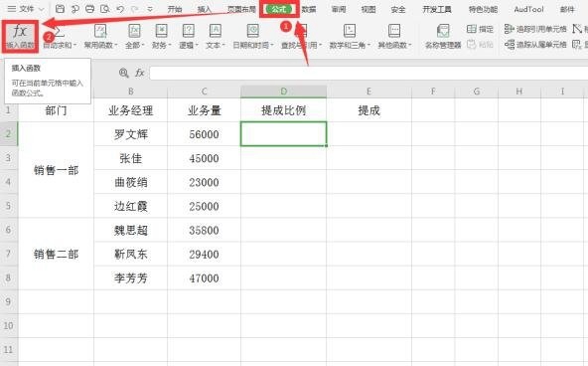
Task: Select the 业务经理 header cell
Action: pyautogui.click(x=131, y=110)
